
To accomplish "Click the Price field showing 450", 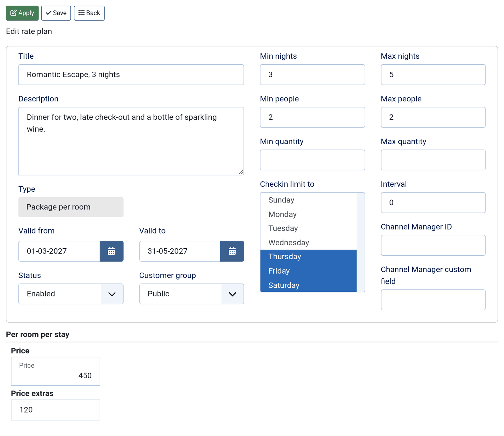I will pos(56,371).
